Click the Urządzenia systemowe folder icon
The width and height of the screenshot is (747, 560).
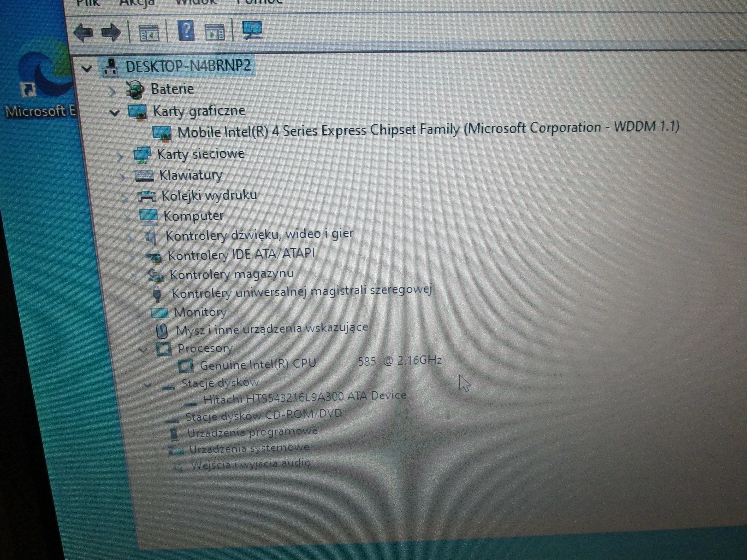(x=176, y=450)
